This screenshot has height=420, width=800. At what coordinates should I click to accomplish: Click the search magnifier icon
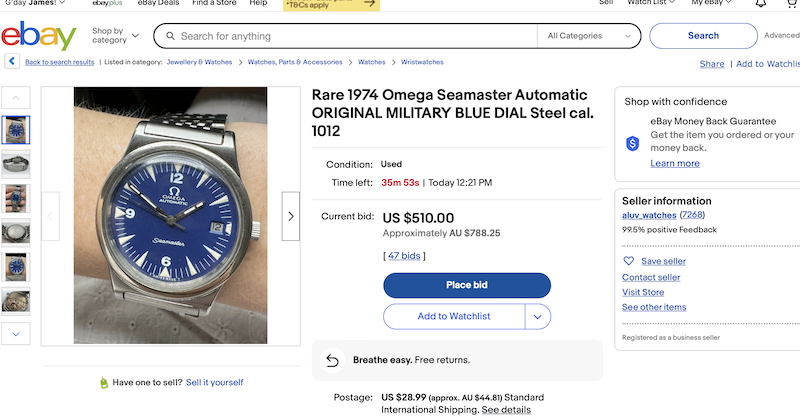169,37
